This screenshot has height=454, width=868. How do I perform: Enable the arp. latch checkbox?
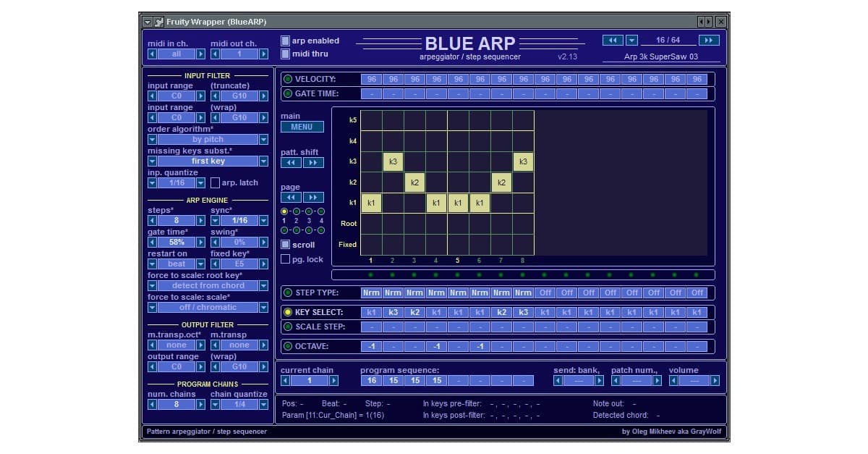point(215,183)
